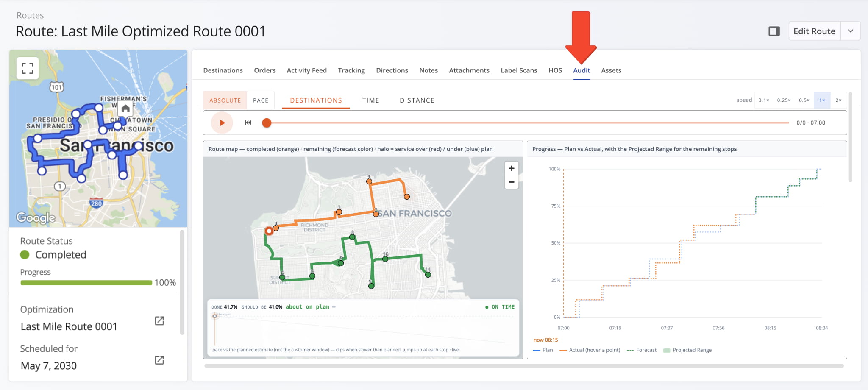Set playback speed to 0.5×
Image resolution: width=868 pixels, height=390 pixels.
click(x=804, y=100)
